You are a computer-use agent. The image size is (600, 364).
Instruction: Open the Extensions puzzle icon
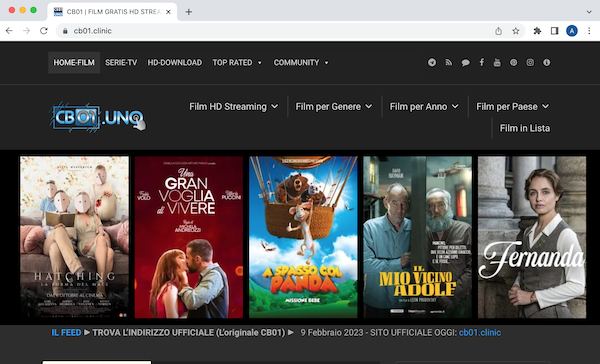pos(537,31)
